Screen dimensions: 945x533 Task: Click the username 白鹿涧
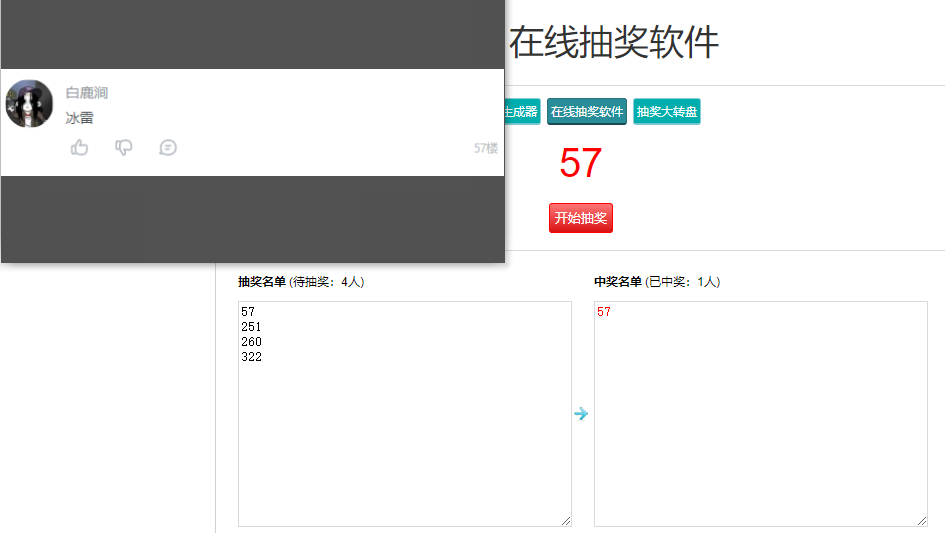pyautogui.click(x=87, y=93)
